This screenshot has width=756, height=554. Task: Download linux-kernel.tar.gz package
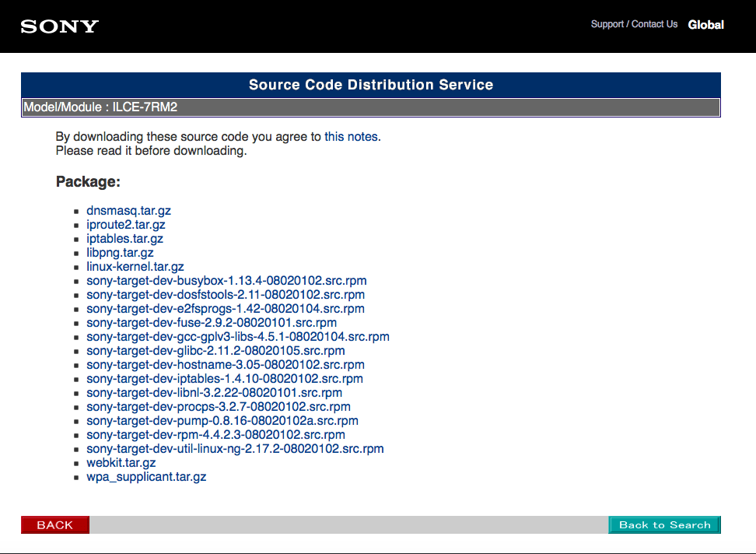[135, 267]
